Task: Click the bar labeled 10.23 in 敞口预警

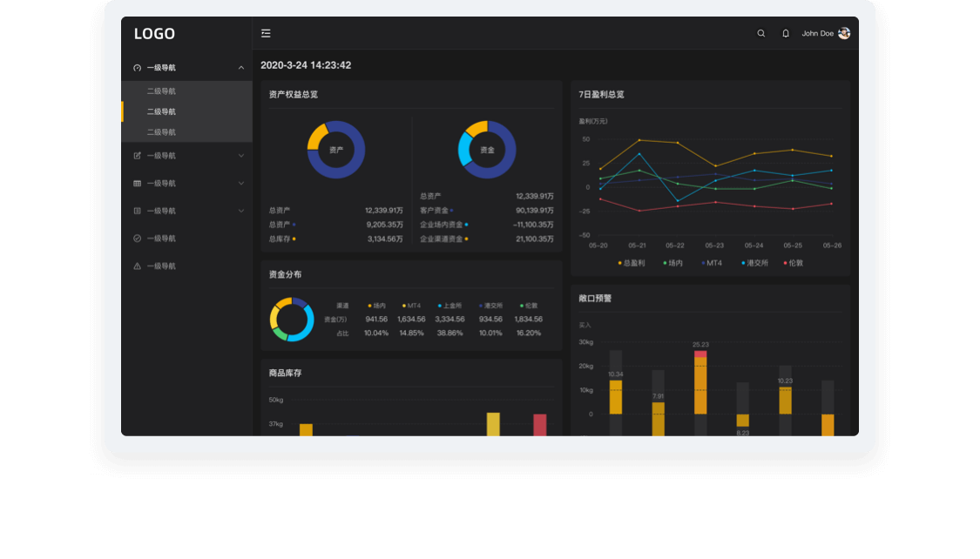Action: (785, 401)
